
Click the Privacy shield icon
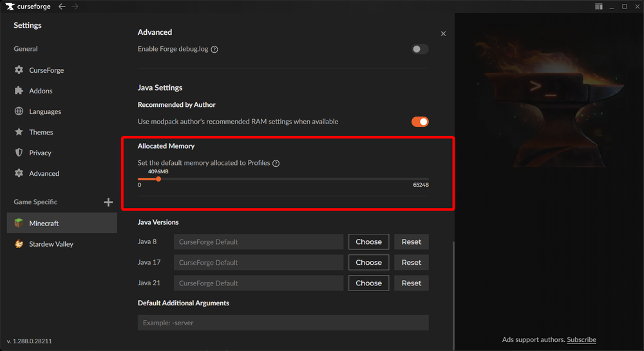(19, 152)
